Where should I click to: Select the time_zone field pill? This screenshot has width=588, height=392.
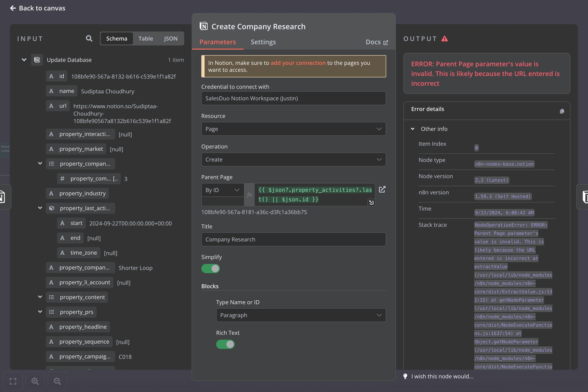79,253
